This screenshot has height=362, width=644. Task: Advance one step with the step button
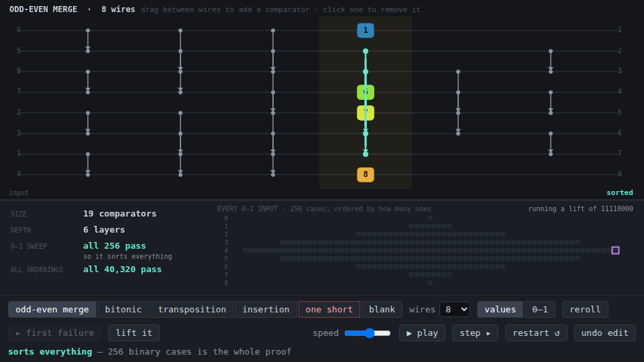click(475, 333)
